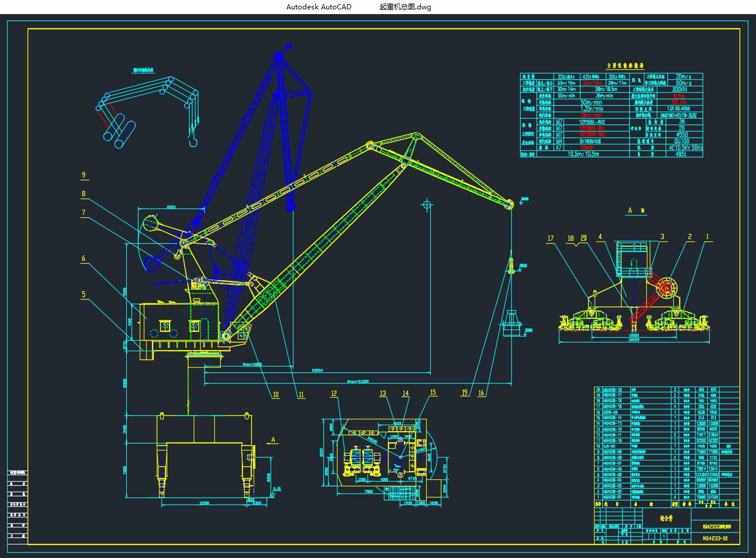Click drawing number MQ4233-00 in title block

coord(715,538)
